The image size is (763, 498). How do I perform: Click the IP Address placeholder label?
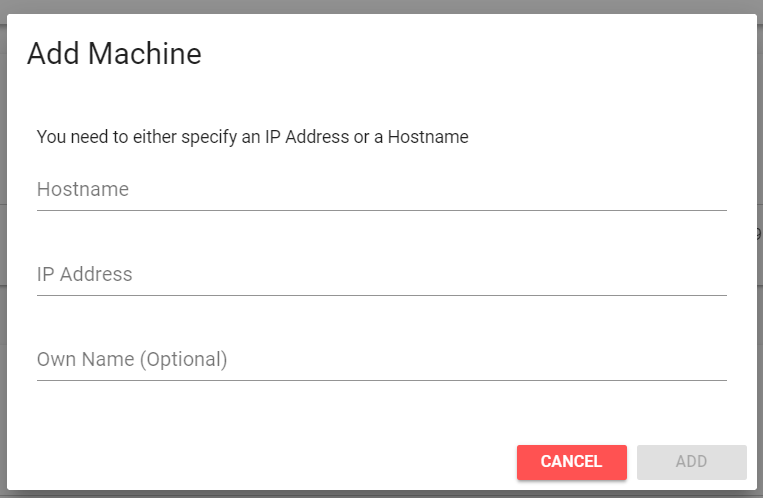click(x=85, y=275)
